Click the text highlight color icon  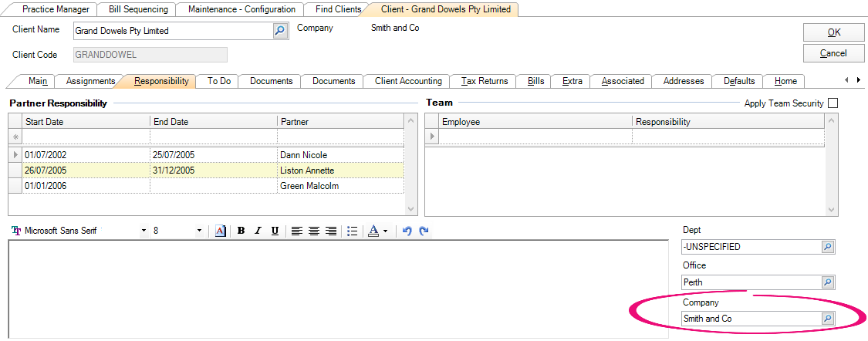click(x=221, y=231)
